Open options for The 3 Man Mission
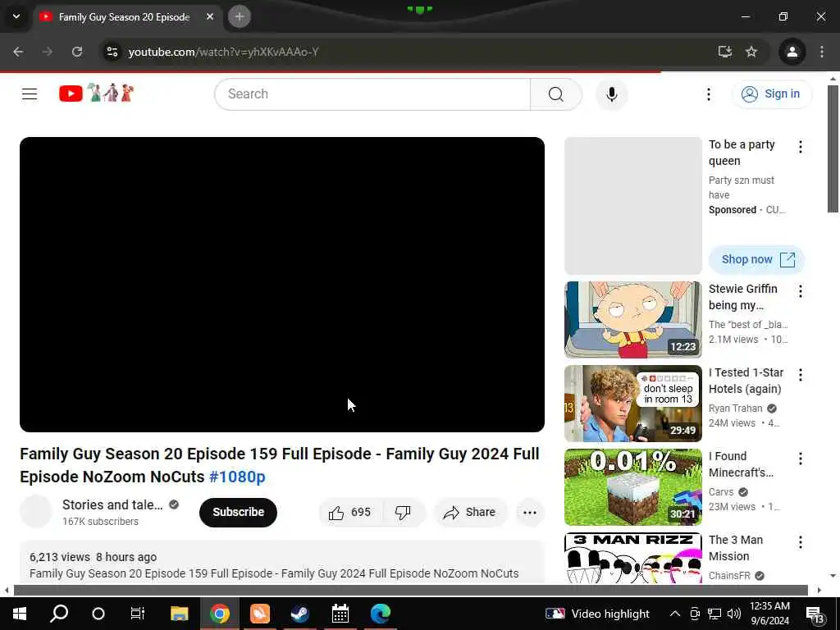Image resolution: width=840 pixels, height=630 pixels. [x=801, y=542]
